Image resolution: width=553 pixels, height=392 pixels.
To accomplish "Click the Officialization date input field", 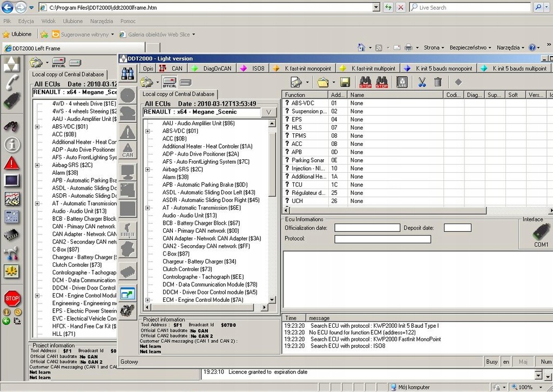I will (x=367, y=228).
